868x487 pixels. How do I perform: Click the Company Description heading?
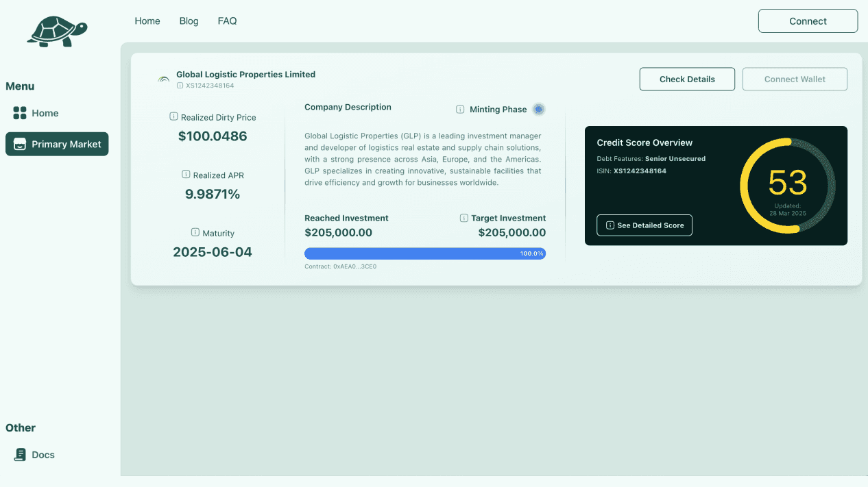click(348, 107)
